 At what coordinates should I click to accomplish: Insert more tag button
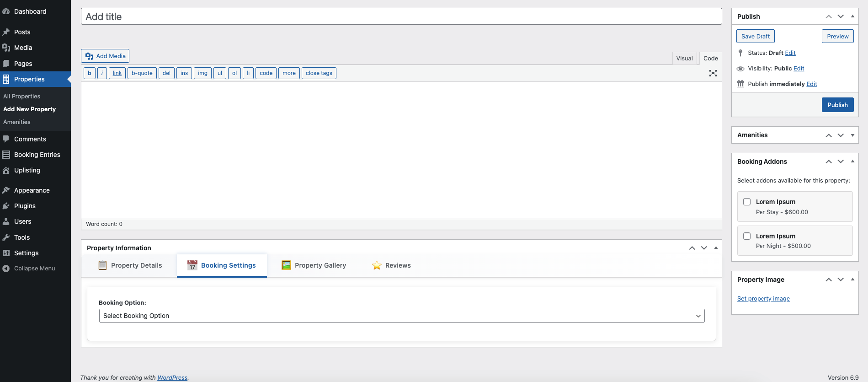pyautogui.click(x=289, y=73)
